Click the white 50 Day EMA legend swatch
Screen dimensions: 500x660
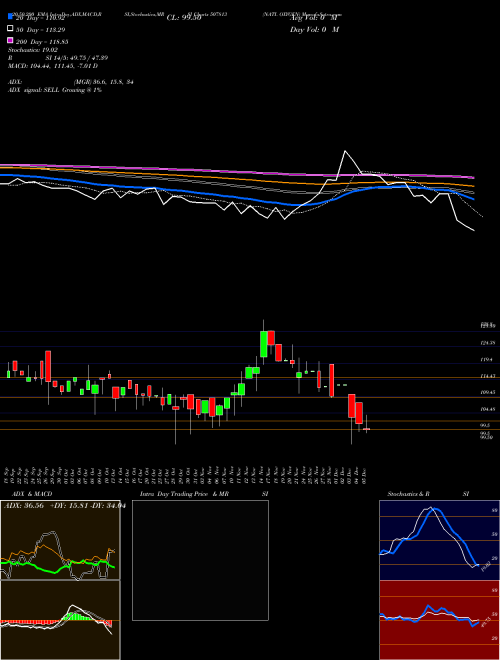10,29
